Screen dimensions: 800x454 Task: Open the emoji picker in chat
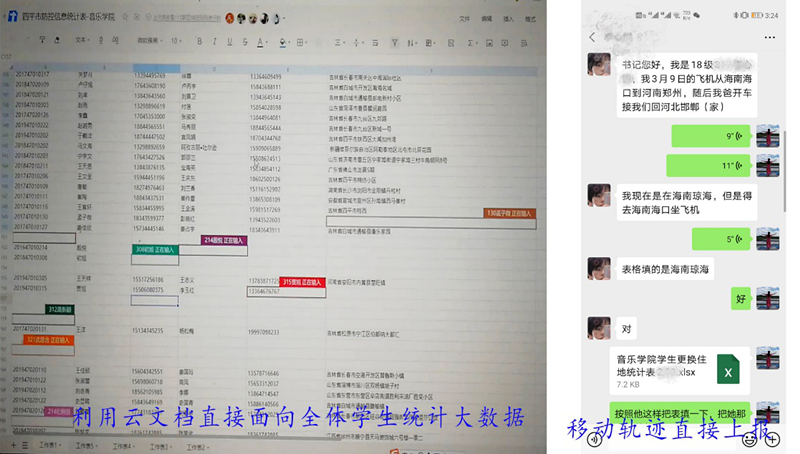[x=749, y=440]
